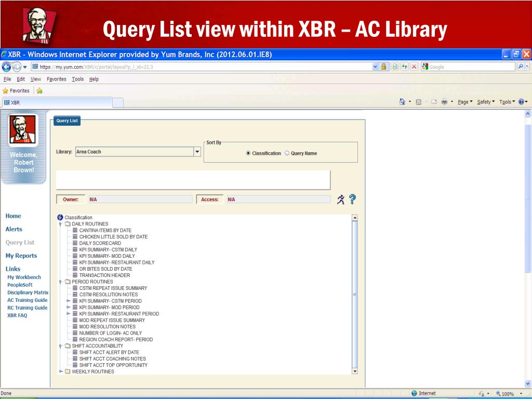This screenshot has width=532, height=399.
Task: Click the Print icon in command bar
Action: [x=444, y=102]
